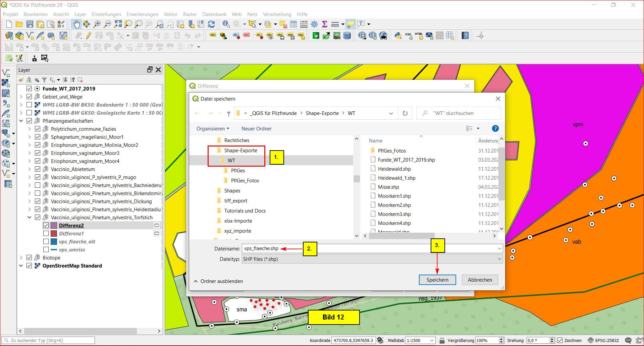Click the Save Project floppy disk icon
The width and height of the screenshot is (644, 346).
coord(30,24)
